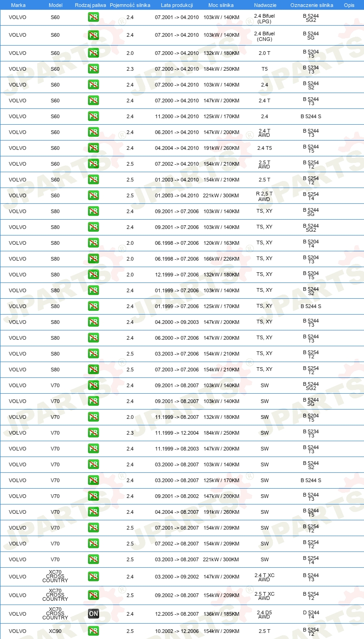Image resolution: width=364 pixels, height=639 pixels.
Task: Select the R 2,5 T AWD body cell
Action: tap(264, 196)
